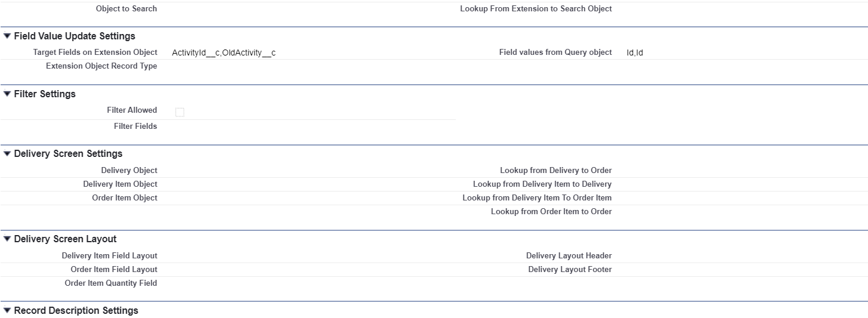868x318 pixels.
Task: Collapse the Delivery Screen Layout section
Action: tap(7, 239)
